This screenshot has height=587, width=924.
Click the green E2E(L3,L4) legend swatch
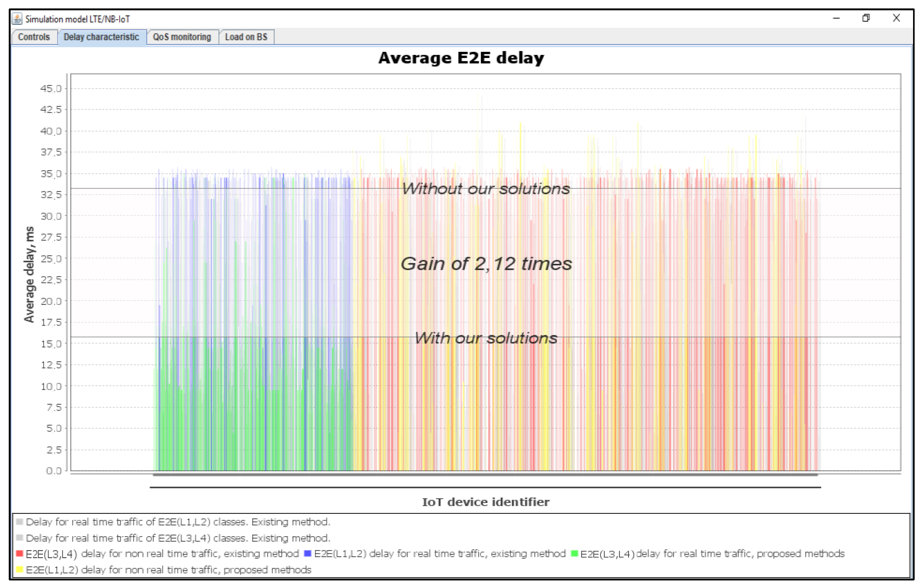[574, 553]
